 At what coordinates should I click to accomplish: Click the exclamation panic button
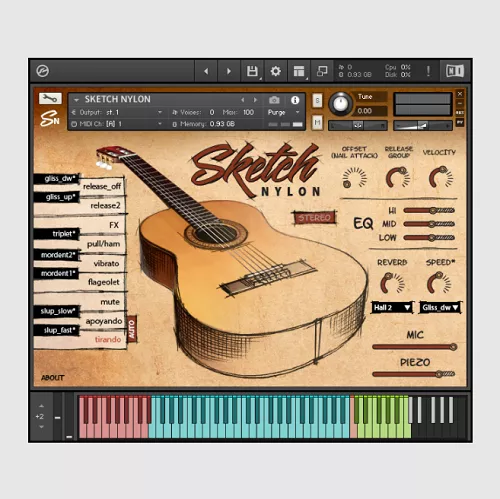428,71
